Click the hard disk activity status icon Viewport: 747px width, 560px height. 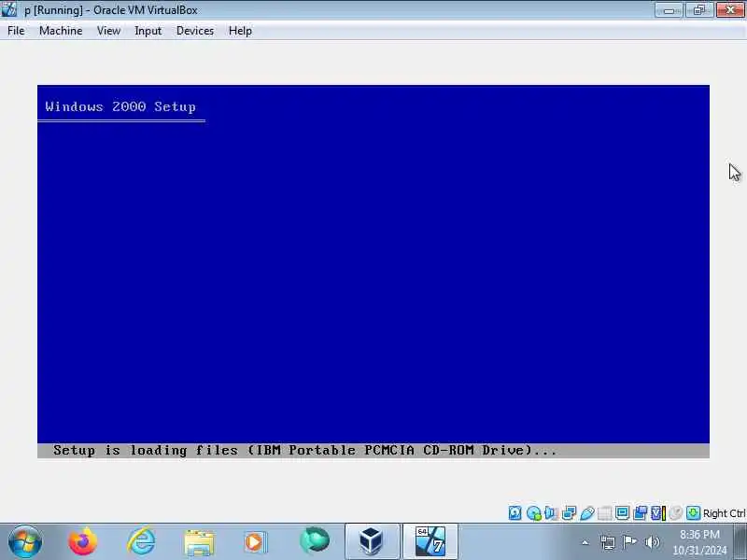pos(515,512)
